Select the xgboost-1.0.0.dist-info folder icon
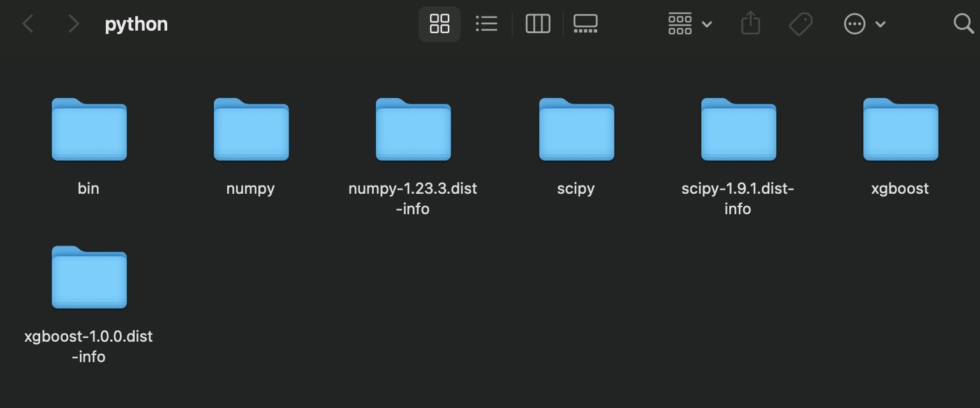 [x=89, y=277]
